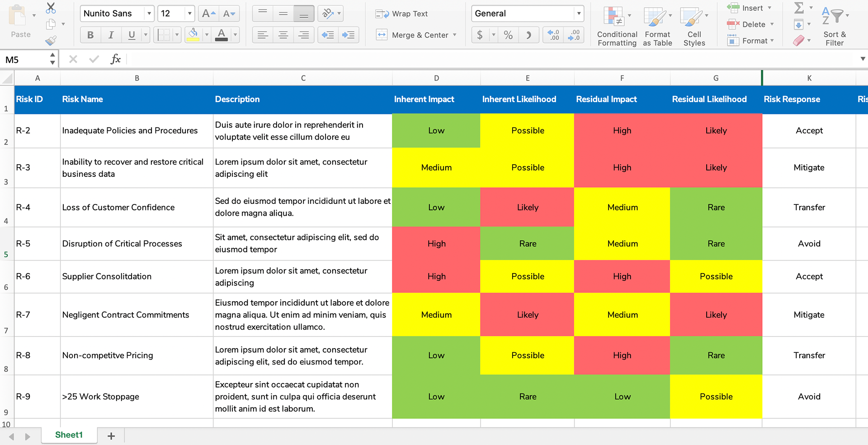Align text to bottom

click(304, 14)
